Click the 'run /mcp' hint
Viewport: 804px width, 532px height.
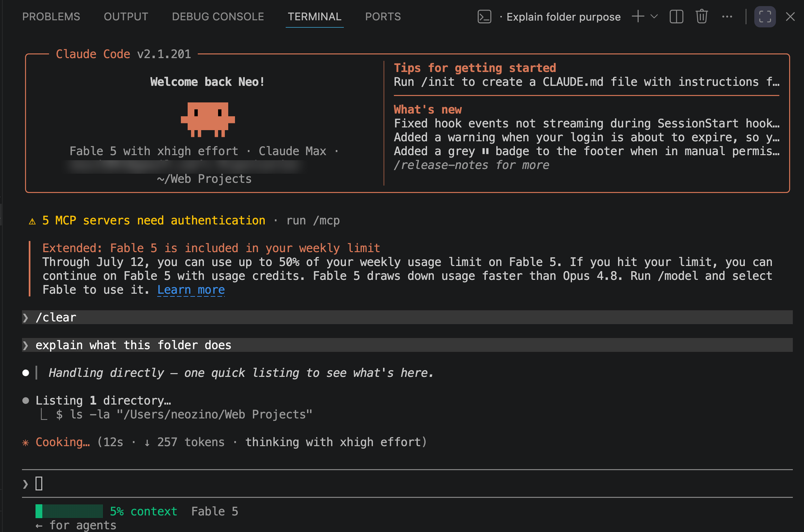pyautogui.click(x=313, y=221)
